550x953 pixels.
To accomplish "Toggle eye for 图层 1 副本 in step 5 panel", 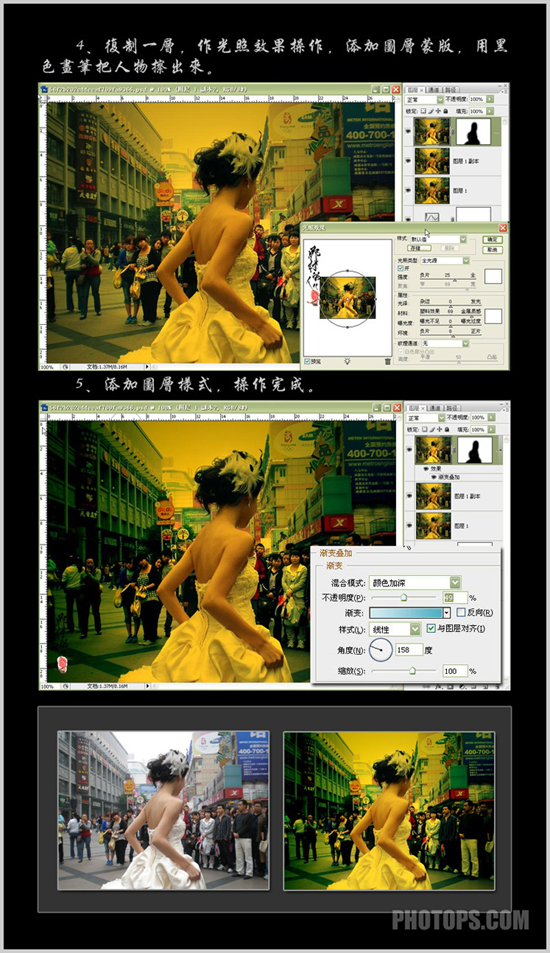I will click(x=410, y=496).
